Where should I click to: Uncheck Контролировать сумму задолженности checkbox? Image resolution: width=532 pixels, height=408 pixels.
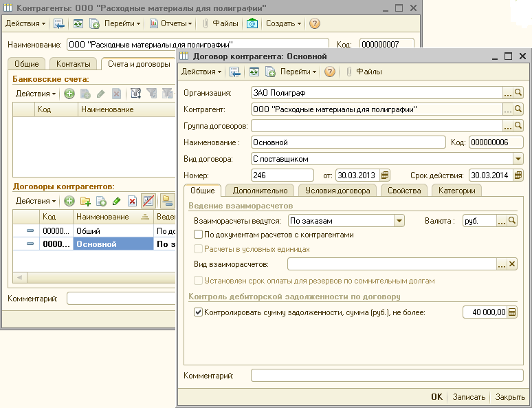[198, 312]
